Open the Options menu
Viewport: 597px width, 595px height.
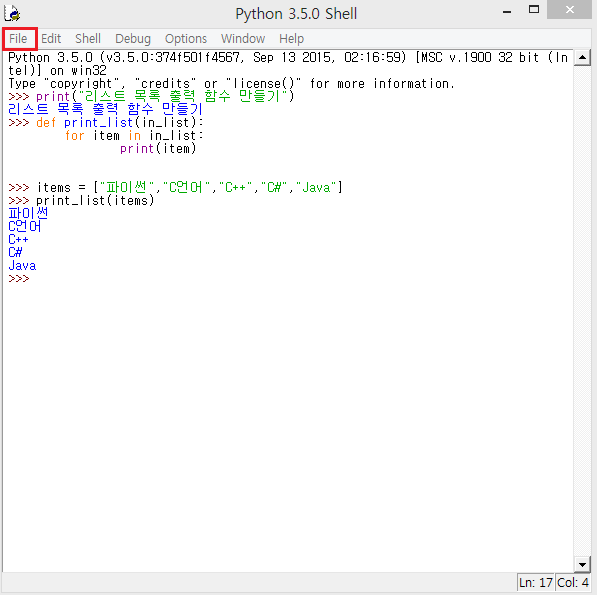click(x=186, y=39)
